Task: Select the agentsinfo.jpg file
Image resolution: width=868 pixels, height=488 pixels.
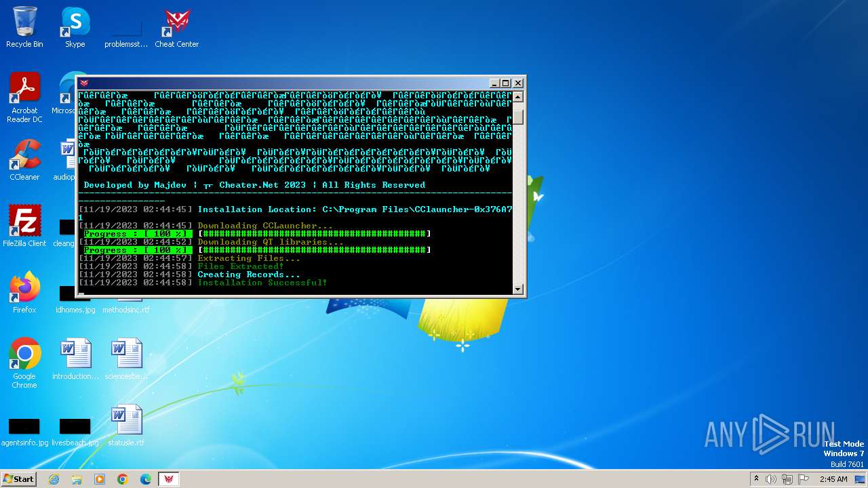Action: (x=24, y=431)
